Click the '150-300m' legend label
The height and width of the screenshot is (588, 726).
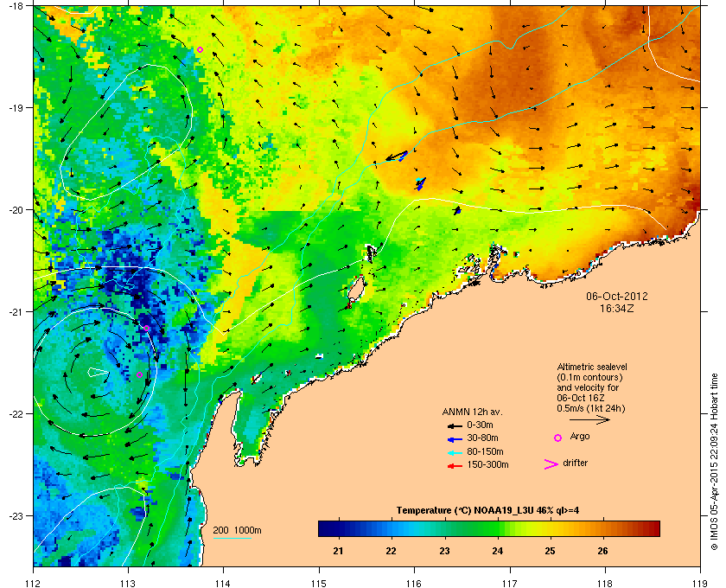(488, 464)
